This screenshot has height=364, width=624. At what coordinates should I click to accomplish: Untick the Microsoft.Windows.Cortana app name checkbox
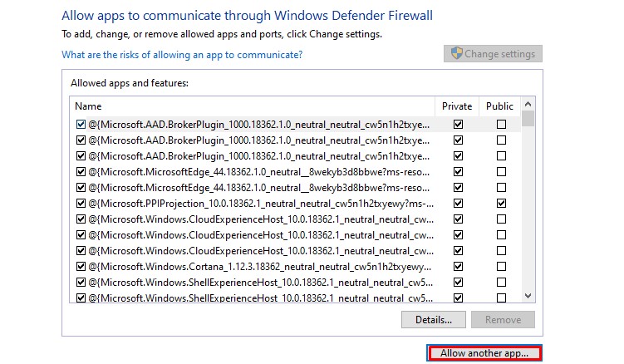click(x=81, y=267)
